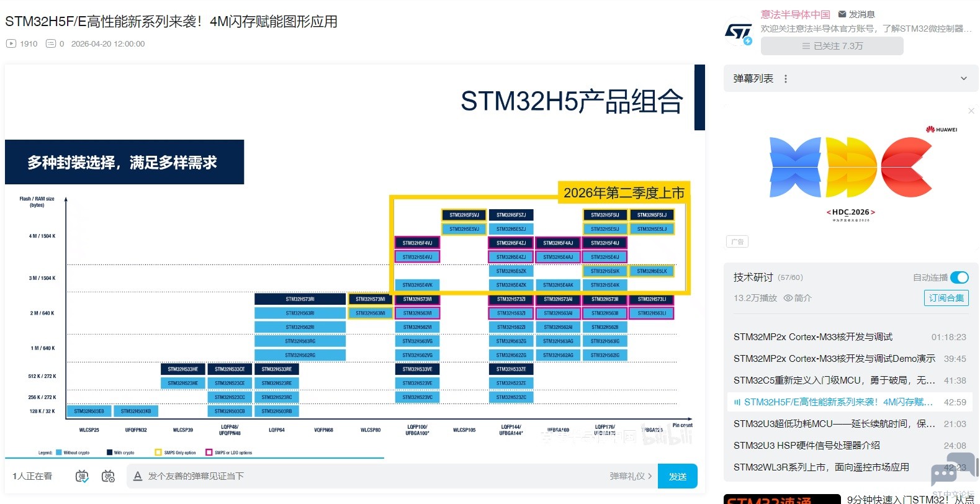
Task: Expand the 弹幕列表 panel chevron
Action: tap(964, 79)
